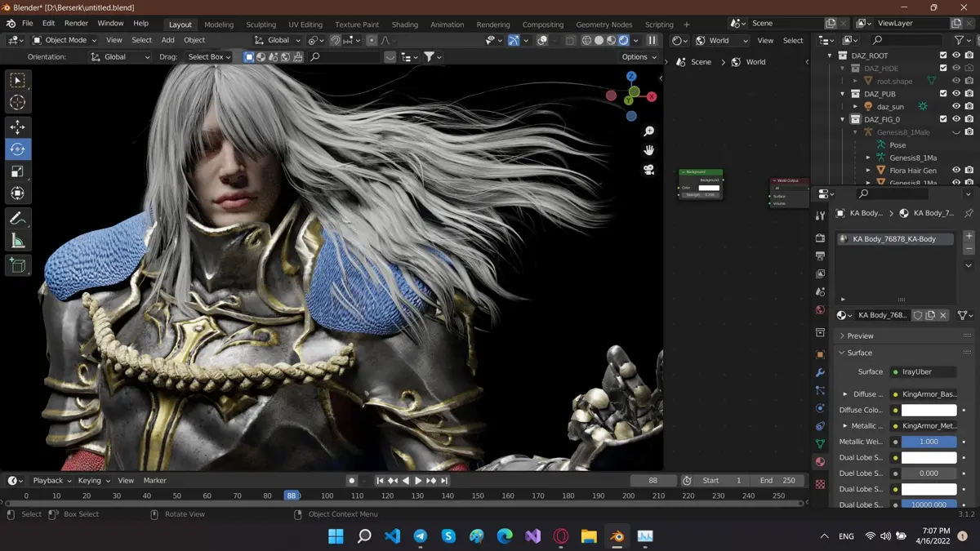Open the Modifiers properties tab
Image resolution: width=980 pixels, height=551 pixels.
point(820,372)
